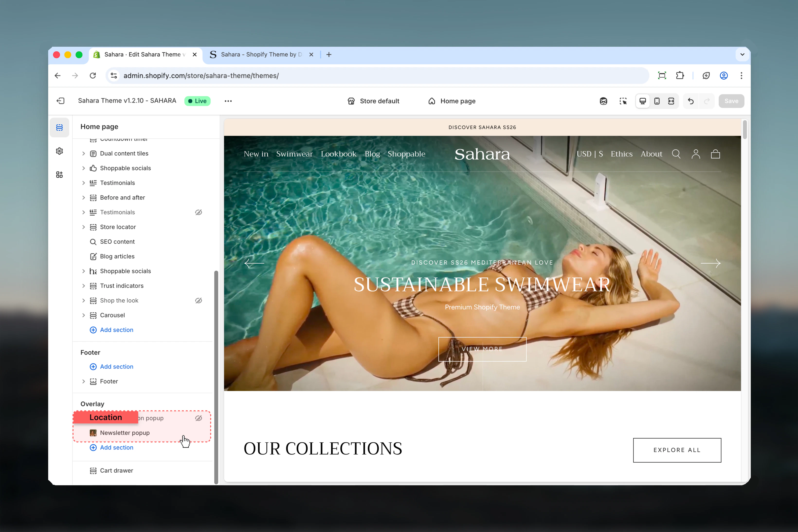Image resolution: width=798 pixels, height=532 pixels.
Task: Open Chrome profile avatar icon
Action: pyautogui.click(x=724, y=75)
